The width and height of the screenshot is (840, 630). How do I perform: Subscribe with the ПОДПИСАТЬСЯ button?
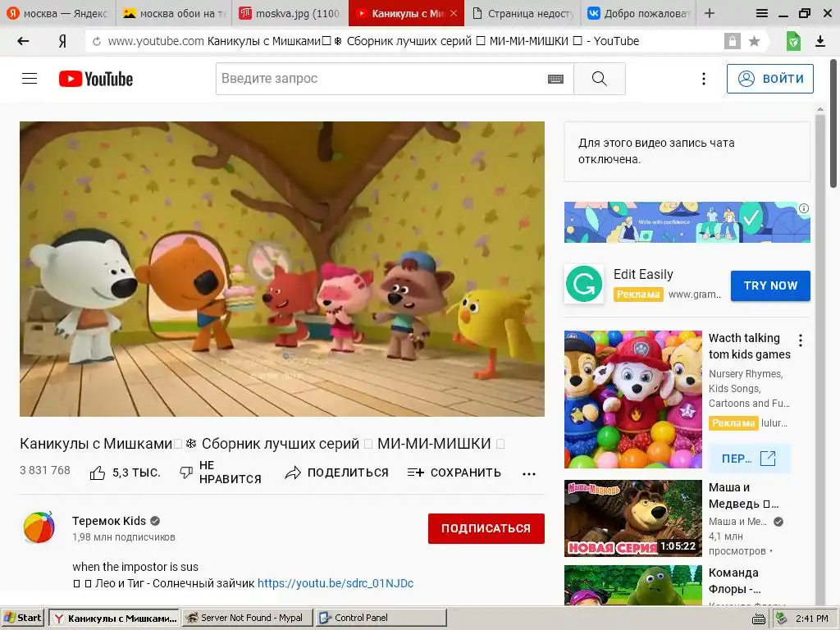point(486,528)
